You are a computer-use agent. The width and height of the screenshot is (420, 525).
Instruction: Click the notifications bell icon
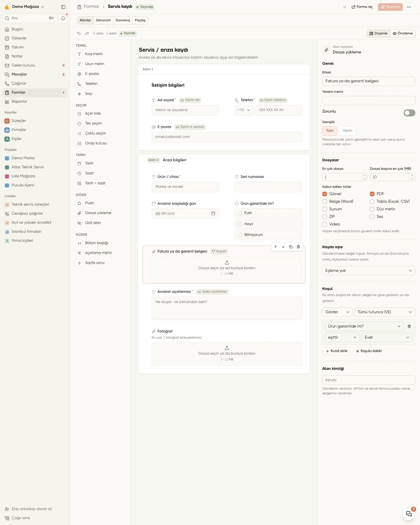pos(63,18)
